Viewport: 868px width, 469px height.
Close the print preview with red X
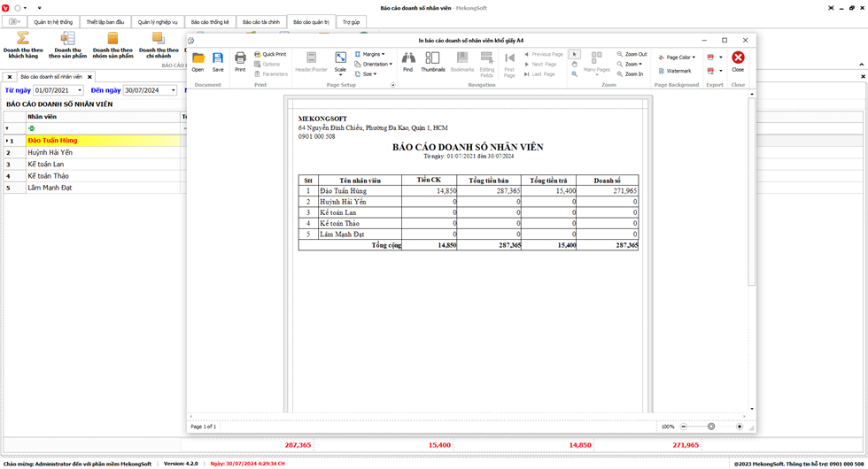[738, 61]
